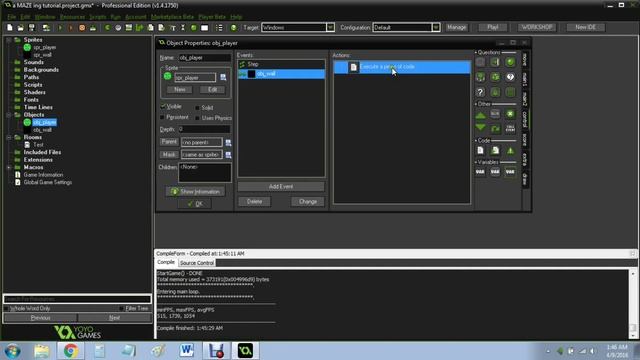
Task: Save the project via toolbar icon
Action: click(x=31, y=27)
